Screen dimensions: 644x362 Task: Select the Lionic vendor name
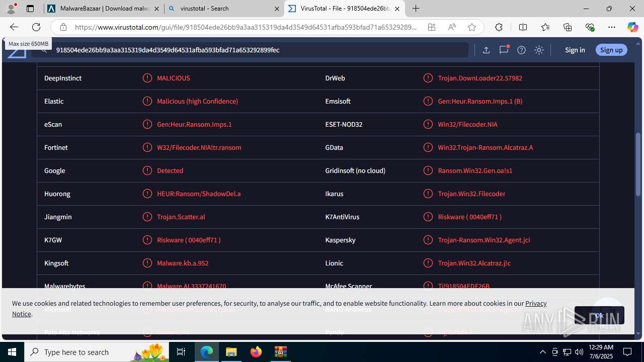tap(334, 263)
